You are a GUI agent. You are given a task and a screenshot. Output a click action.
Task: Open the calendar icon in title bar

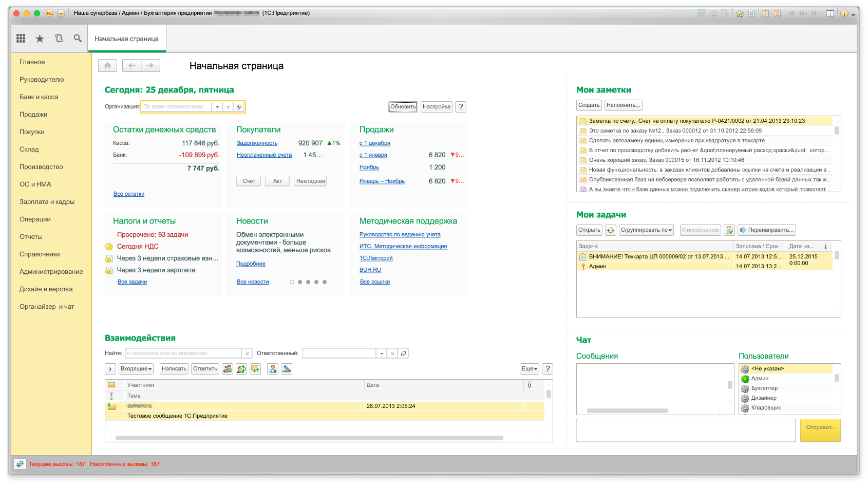777,13
